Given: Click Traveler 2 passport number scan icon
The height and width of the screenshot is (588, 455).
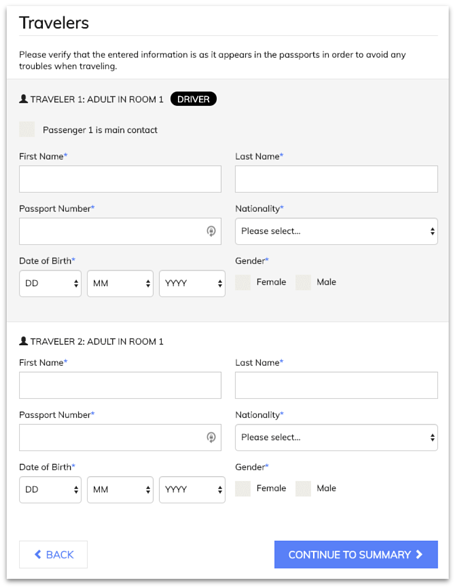Looking at the screenshot, I should (x=211, y=437).
